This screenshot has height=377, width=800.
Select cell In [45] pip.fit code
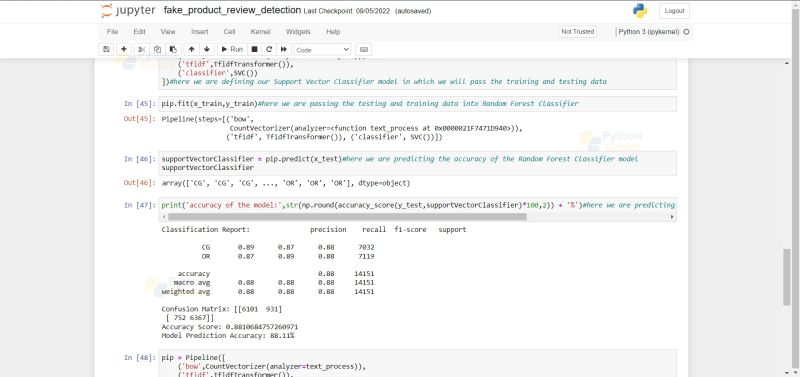tap(418, 104)
